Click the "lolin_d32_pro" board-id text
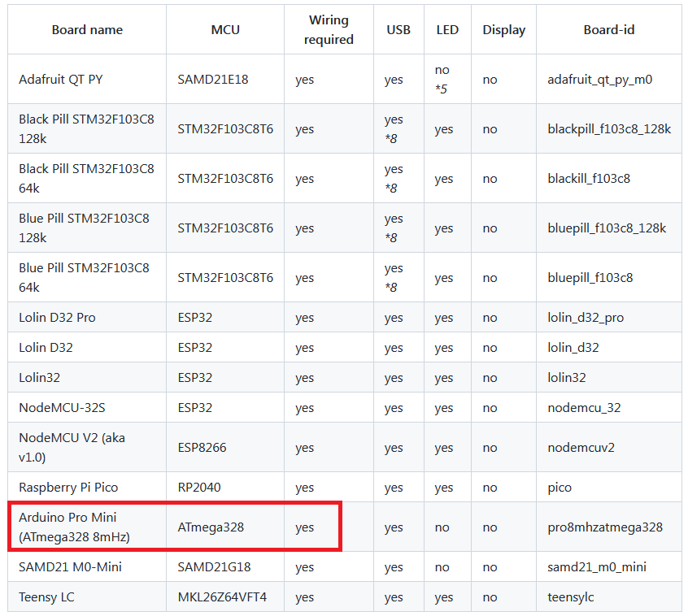Viewport: 688px width, 616px height. pyautogui.click(x=586, y=318)
